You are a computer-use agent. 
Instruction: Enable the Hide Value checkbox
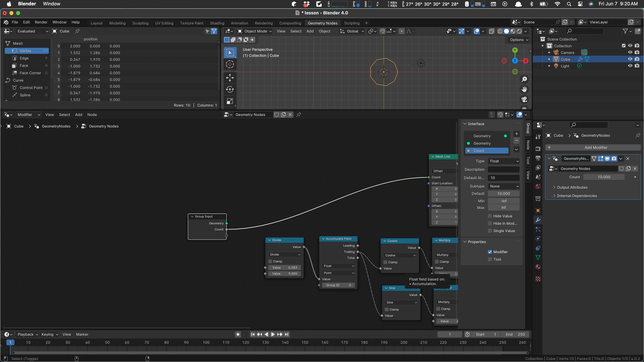pyautogui.click(x=490, y=216)
